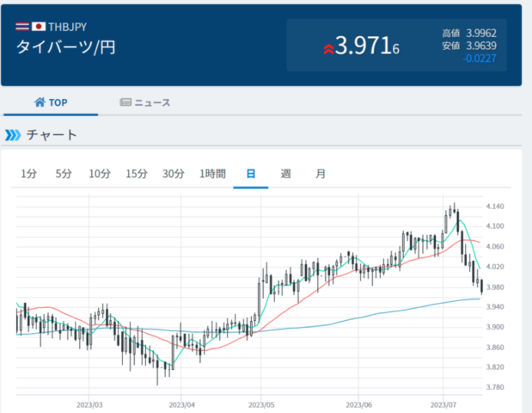Switch to the TOP tab
The image size is (532, 413).
pyautogui.click(x=51, y=102)
